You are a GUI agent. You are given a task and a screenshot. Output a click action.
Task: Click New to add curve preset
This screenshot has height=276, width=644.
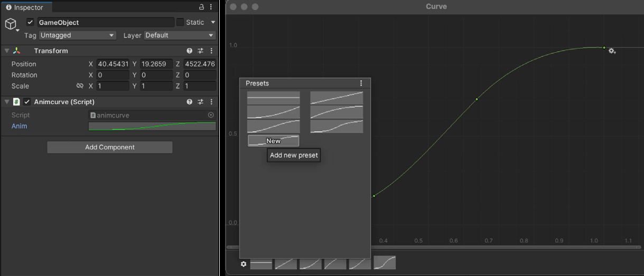(x=273, y=141)
